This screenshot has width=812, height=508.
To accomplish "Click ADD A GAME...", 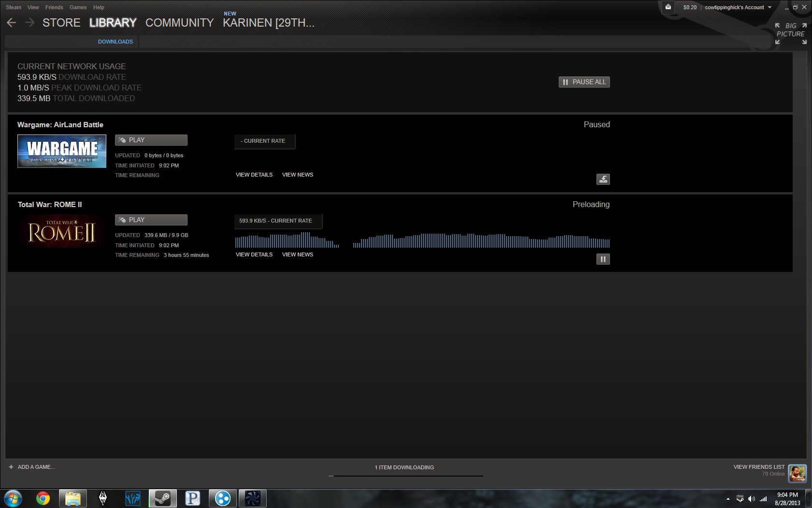I will [x=36, y=467].
